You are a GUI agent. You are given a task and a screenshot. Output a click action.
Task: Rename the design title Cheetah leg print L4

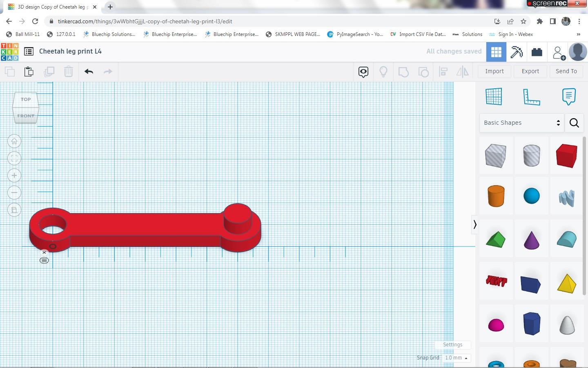70,52
